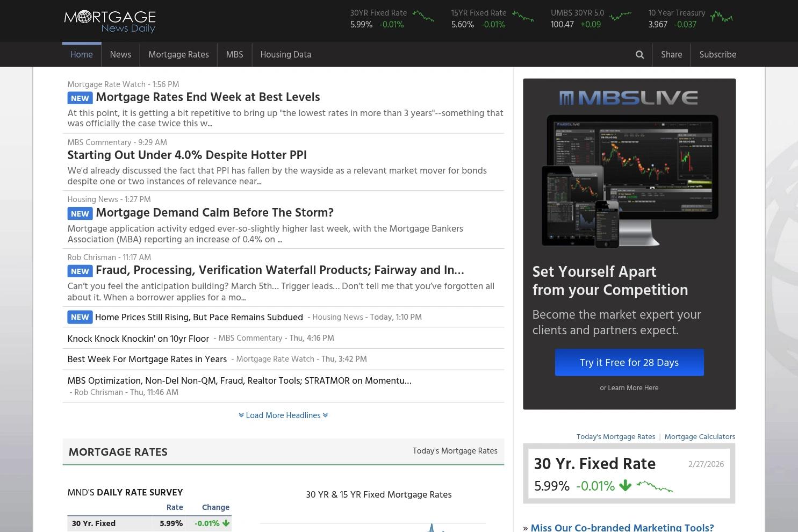Open Fraud, Processing, Verification Waterfall Products article

coord(280,270)
